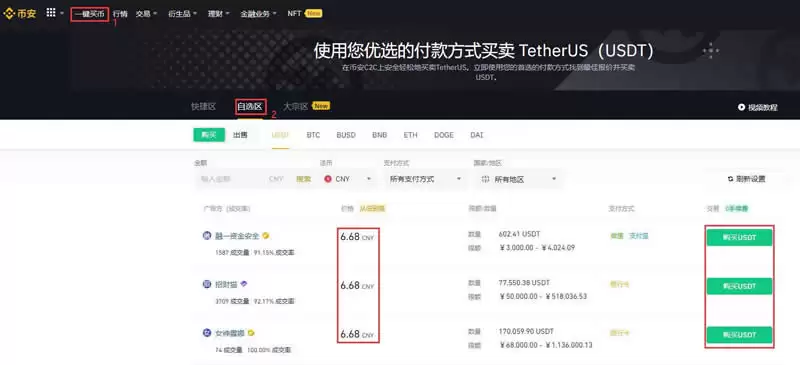
Task: Click the 刷新设置 button
Action: tap(746, 179)
